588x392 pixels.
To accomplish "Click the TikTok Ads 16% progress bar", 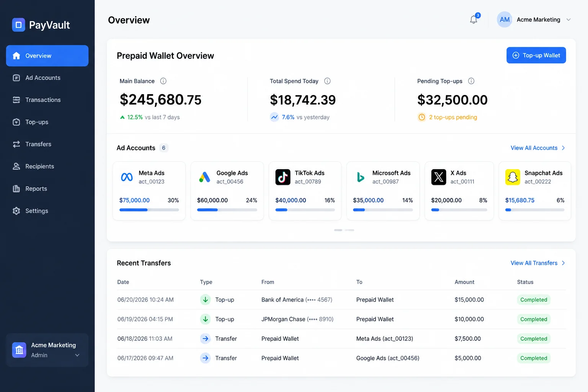I will click(305, 210).
